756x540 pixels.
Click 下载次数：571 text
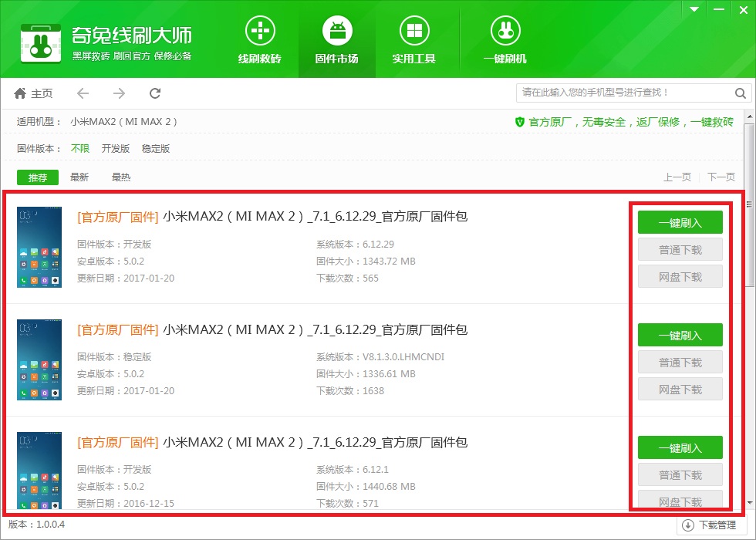coord(348,503)
